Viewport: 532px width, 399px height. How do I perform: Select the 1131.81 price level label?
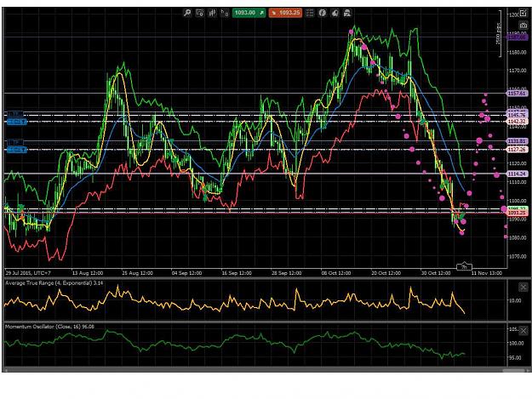tap(517, 140)
